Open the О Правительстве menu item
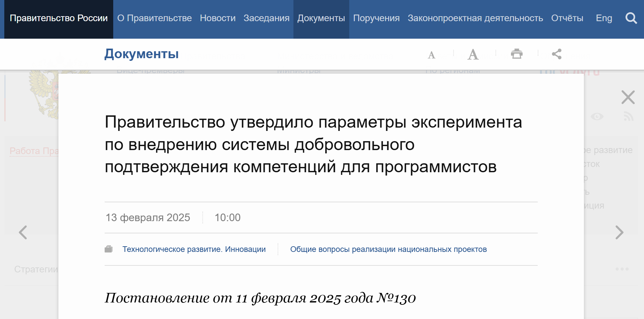The width and height of the screenshot is (644, 319). tap(154, 18)
